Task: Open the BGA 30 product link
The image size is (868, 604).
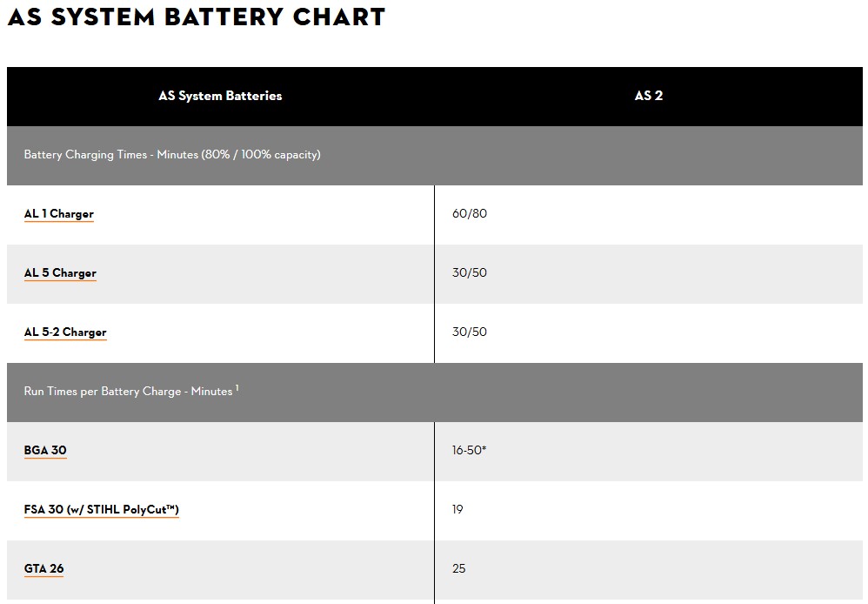Action: [45, 451]
